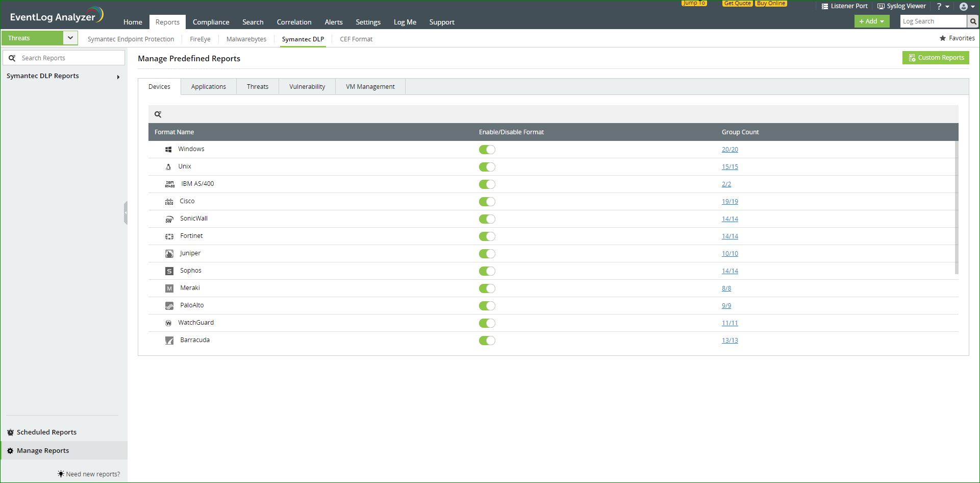Open the Cisco 19/19 group count link
The width and height of the screenshot is (980, 483).
pos(730,202)
